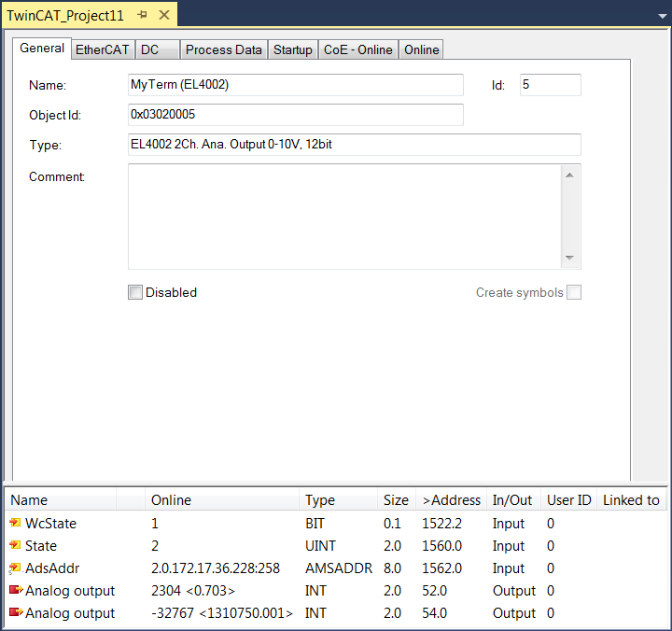Click the BIT type cell
Screen dimensions: 672x631
point(315,523)
